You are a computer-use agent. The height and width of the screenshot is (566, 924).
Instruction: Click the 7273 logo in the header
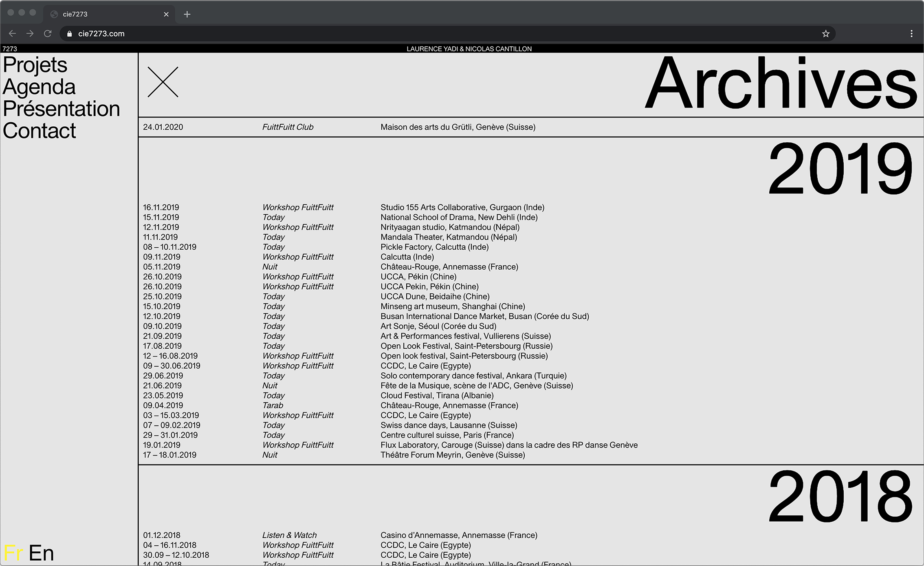(x=10, y=49)
